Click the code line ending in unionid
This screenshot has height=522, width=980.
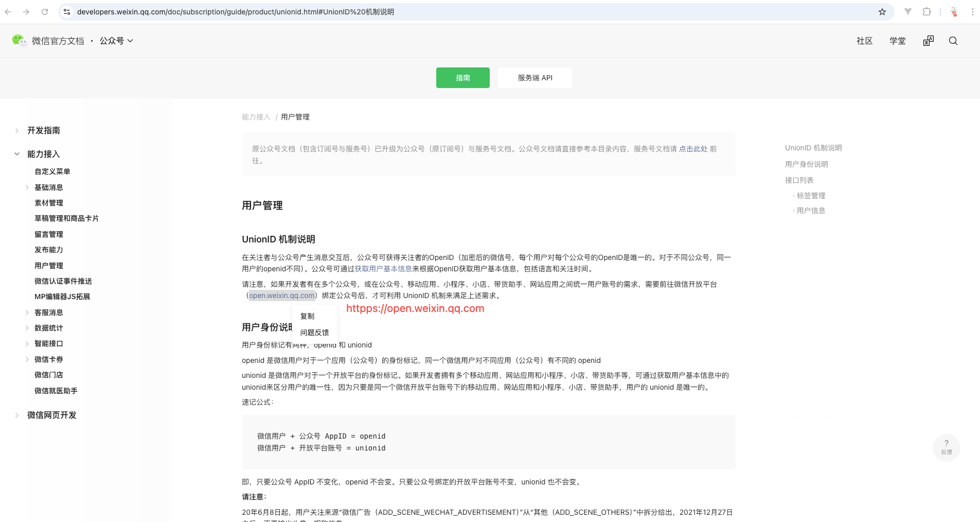(x=322, y=448)
